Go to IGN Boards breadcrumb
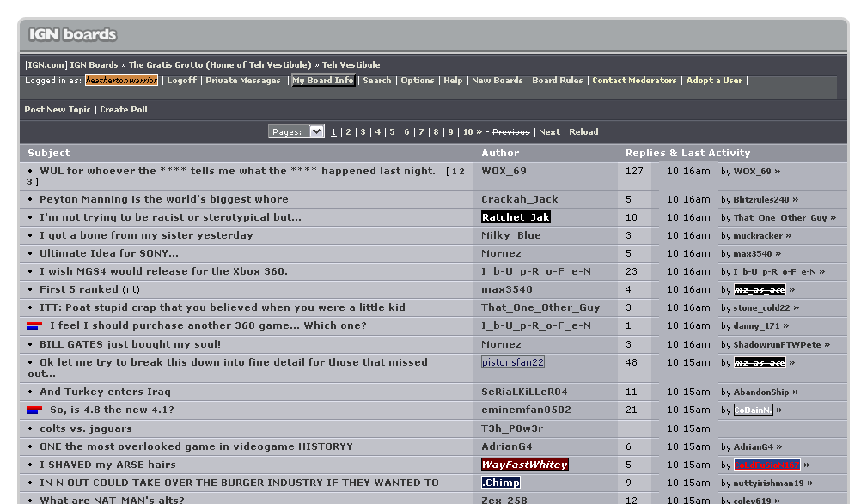 click(94, 64)
